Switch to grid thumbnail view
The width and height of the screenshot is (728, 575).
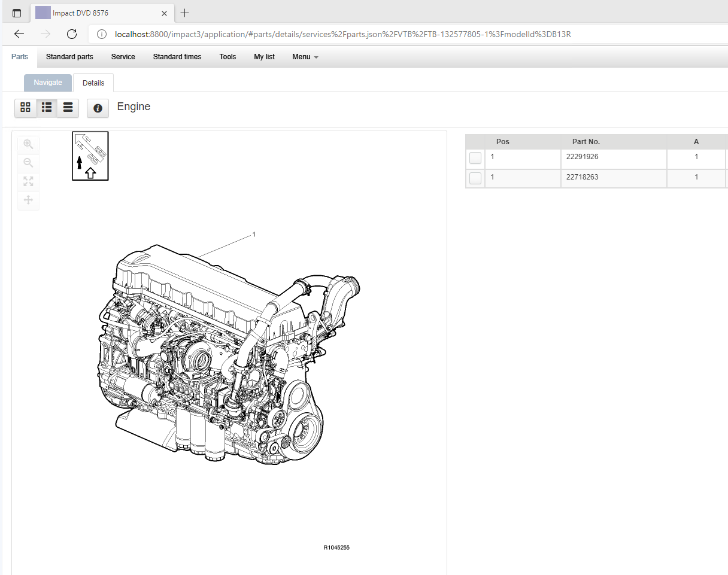click(x=25, y=108)
